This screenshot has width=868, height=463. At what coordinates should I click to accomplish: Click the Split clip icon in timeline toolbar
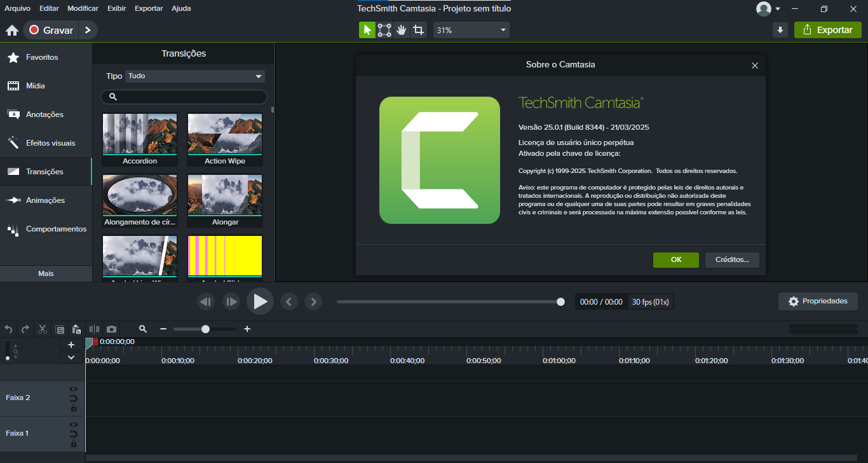(94, 329)
